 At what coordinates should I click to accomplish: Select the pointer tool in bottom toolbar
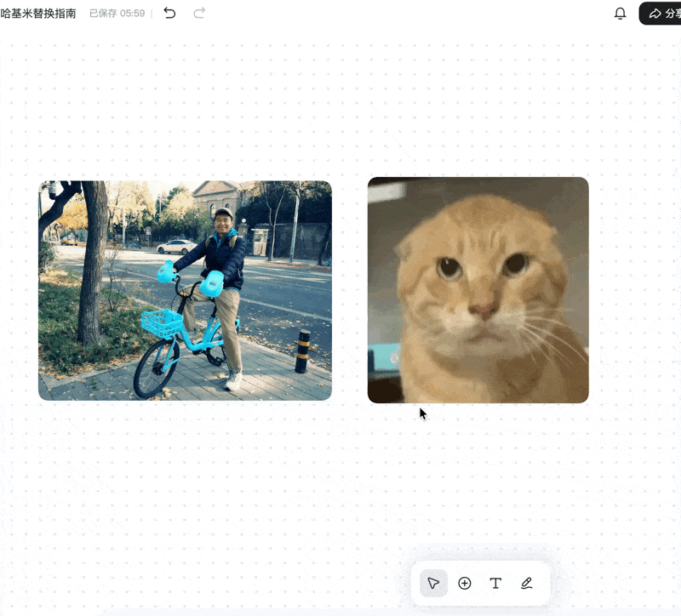(x=433, y=583)
